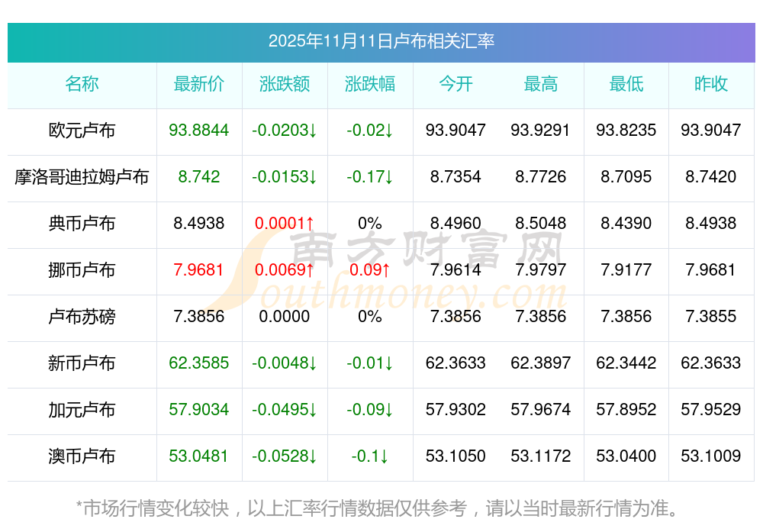Select the 新币卢布 row name

click(x=82, y=363)
